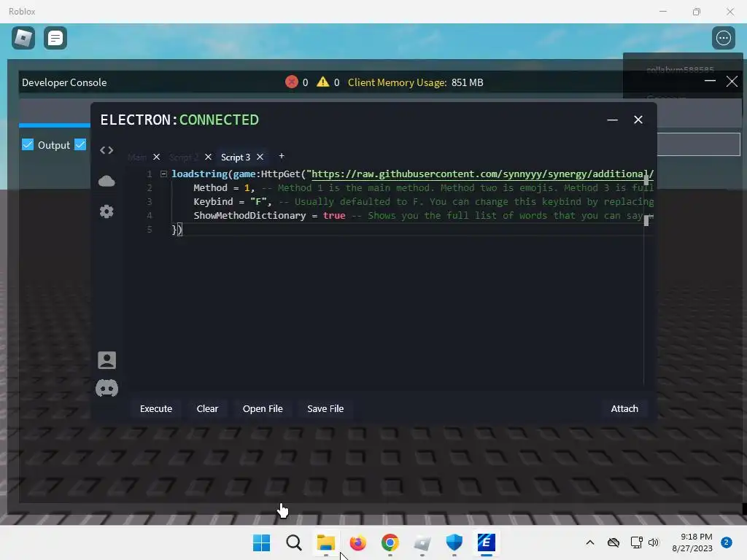The width and height of the screenshot is (747, 560).
Task: Open Electron settings gear icon
Action: click(107, 211)
